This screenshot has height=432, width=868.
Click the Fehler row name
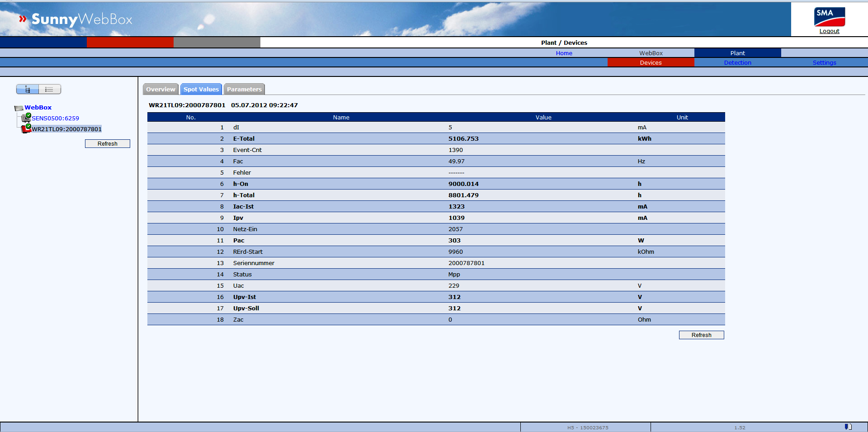click(x=242, y=173)
